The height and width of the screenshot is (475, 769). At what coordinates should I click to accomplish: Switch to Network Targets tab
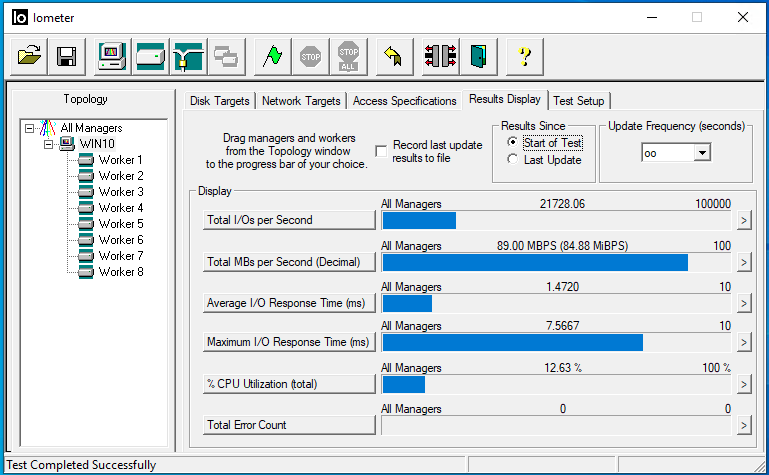point(301,101)
